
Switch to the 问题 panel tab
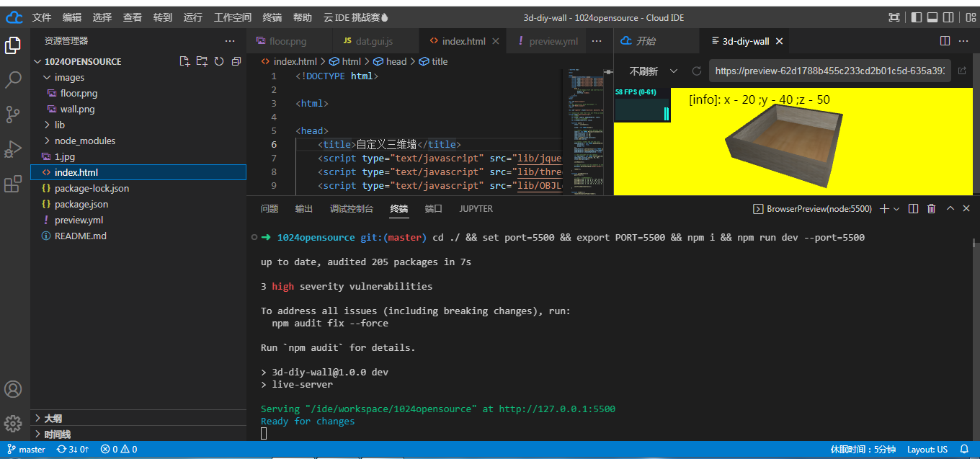[x=269, y=209]
